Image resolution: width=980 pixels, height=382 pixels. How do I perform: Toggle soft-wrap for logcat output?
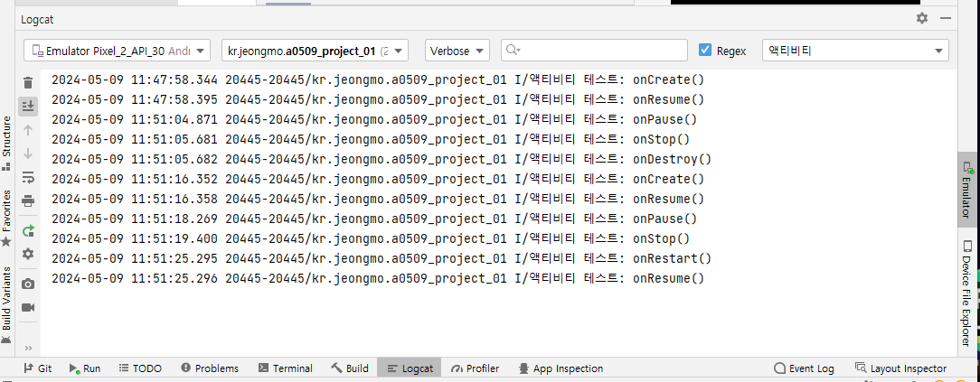pos(27,178)
